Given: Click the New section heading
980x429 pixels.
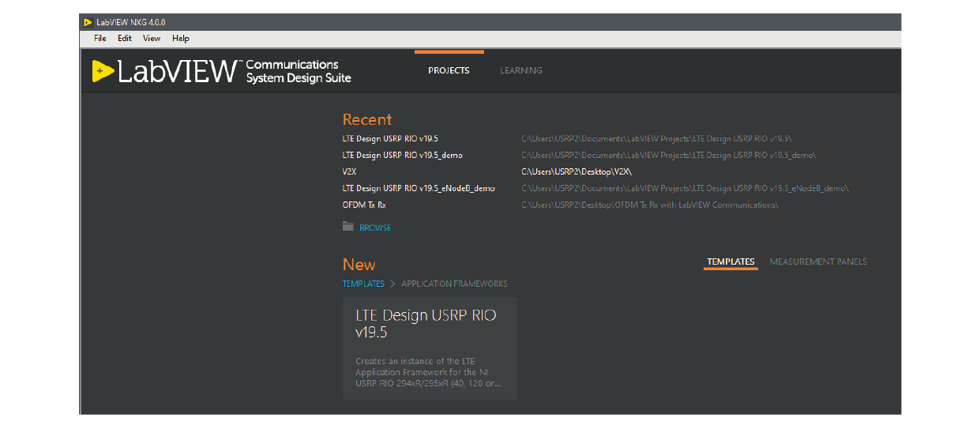Looking at the screenshot, I should tap(359, 265).
